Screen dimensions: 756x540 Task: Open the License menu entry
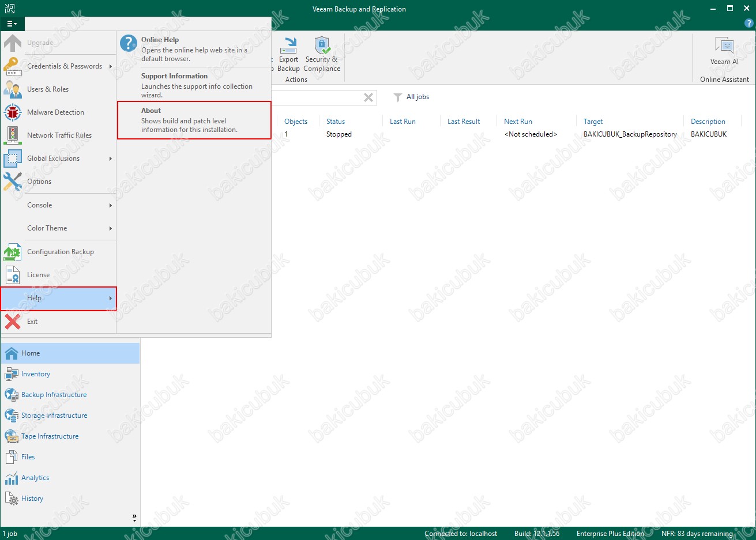(59, 275)
